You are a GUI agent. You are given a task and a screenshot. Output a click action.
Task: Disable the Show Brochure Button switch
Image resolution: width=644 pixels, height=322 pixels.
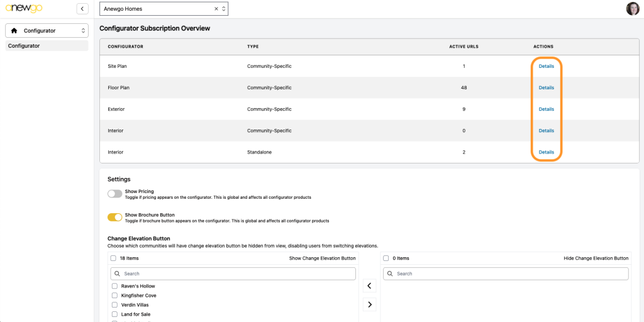tap(115, 217)
